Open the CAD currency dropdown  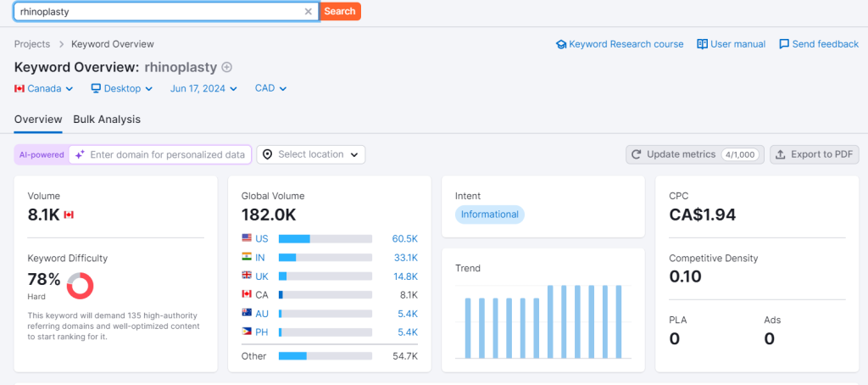point(270,89)
